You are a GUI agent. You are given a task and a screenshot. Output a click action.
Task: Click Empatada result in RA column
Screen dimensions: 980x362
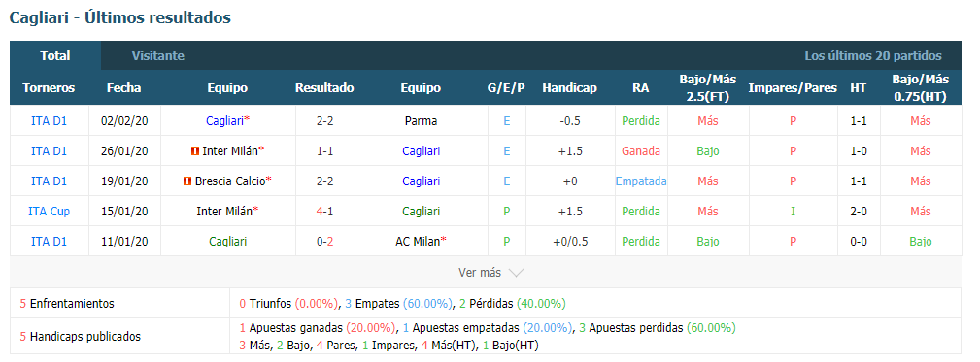(641, 181)
